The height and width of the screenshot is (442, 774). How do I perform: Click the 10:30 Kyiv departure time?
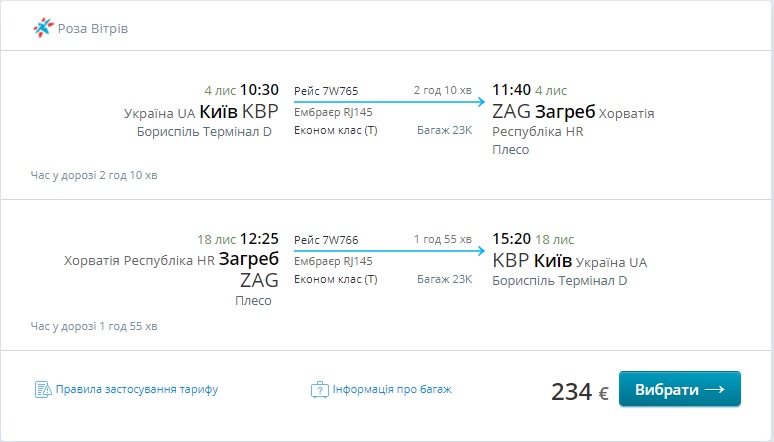tap(259, 90)
